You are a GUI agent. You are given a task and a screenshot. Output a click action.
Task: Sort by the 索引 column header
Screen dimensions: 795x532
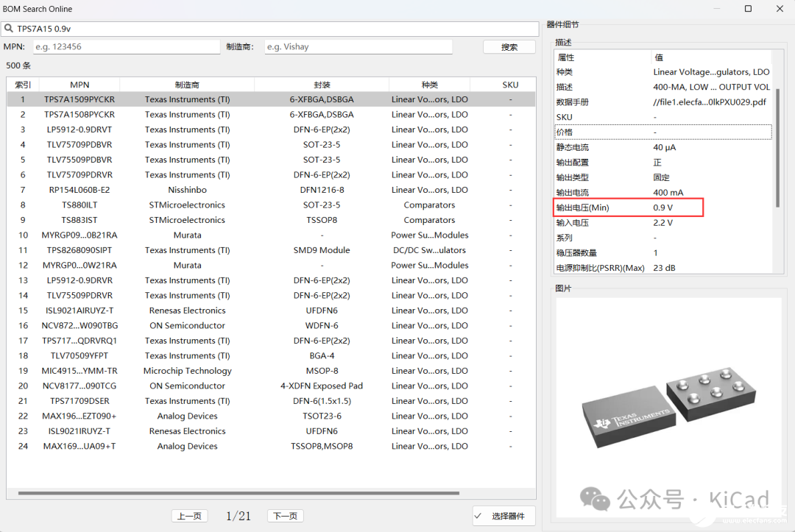click(x=23, y=85)
